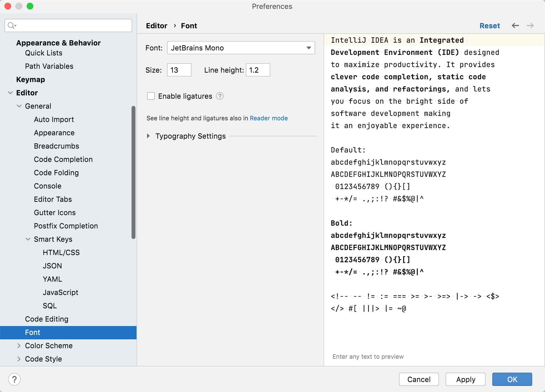Click the font Size input field

(x=178, y=70)
